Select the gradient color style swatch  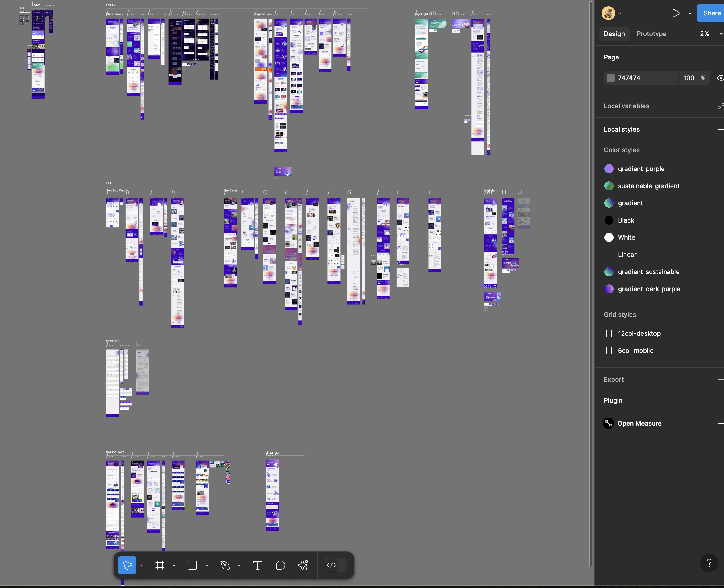tap(609, 203)
